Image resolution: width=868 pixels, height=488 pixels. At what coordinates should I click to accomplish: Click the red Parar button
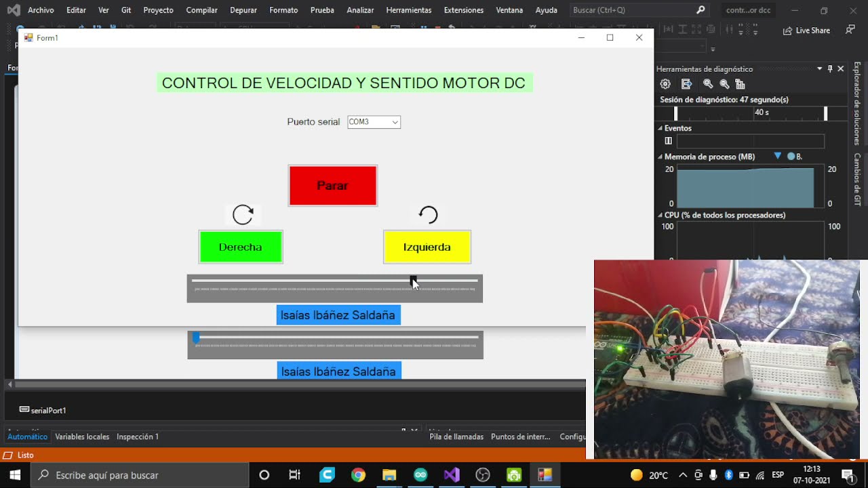click(x=332, y=186)
